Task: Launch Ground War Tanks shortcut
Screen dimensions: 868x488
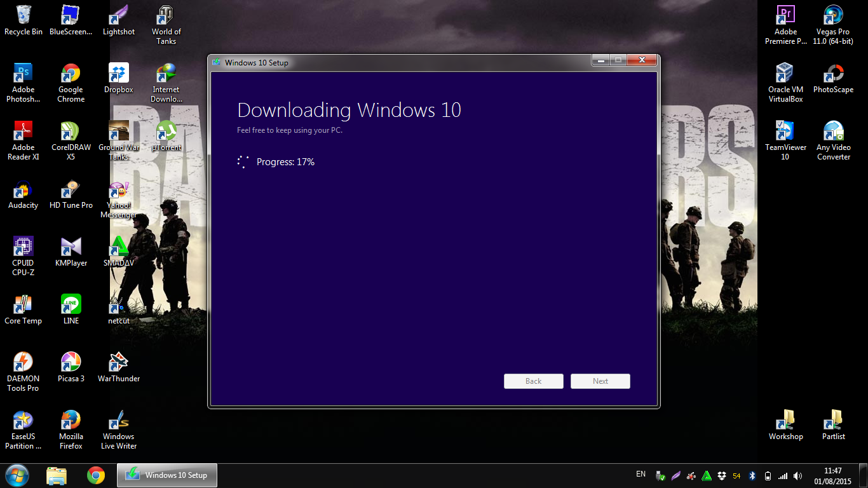Action: coord(119,140)
